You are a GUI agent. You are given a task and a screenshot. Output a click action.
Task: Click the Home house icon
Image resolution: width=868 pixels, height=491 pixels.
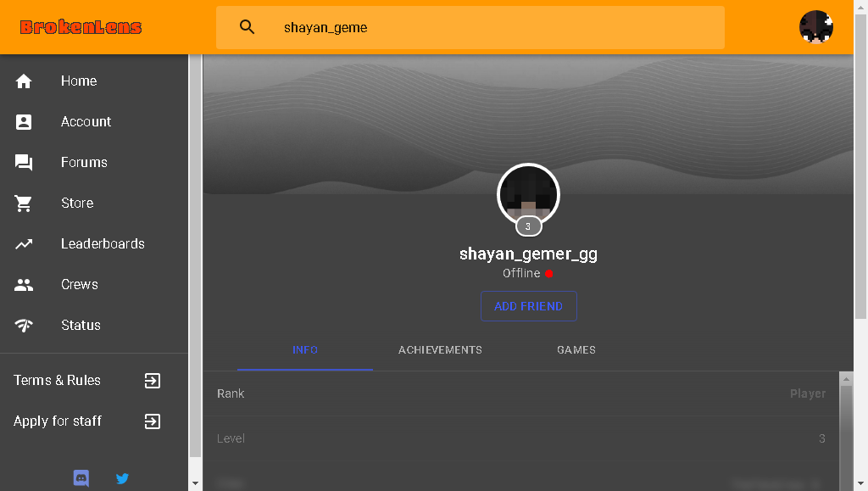(x=23, y=81)
